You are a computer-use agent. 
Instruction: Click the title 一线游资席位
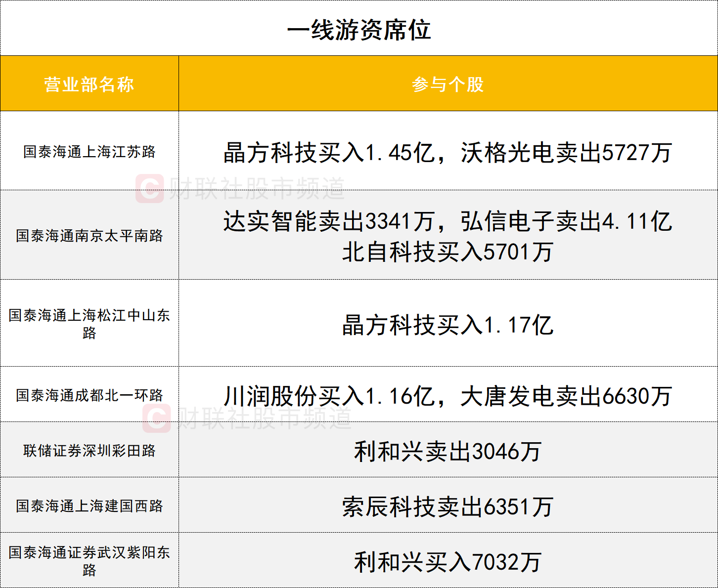tap(359, 30)
